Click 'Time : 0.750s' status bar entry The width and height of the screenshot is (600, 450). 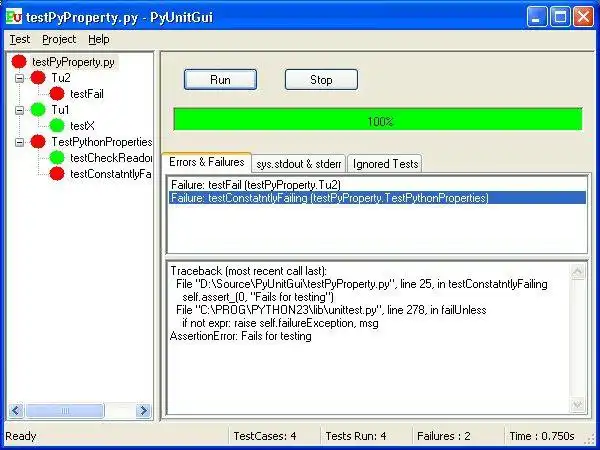click(x=542, y=436)
